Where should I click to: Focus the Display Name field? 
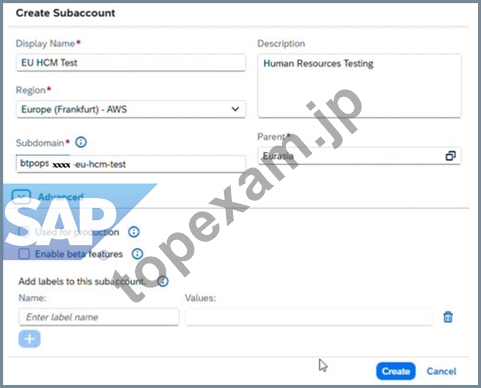click(131, 63)
